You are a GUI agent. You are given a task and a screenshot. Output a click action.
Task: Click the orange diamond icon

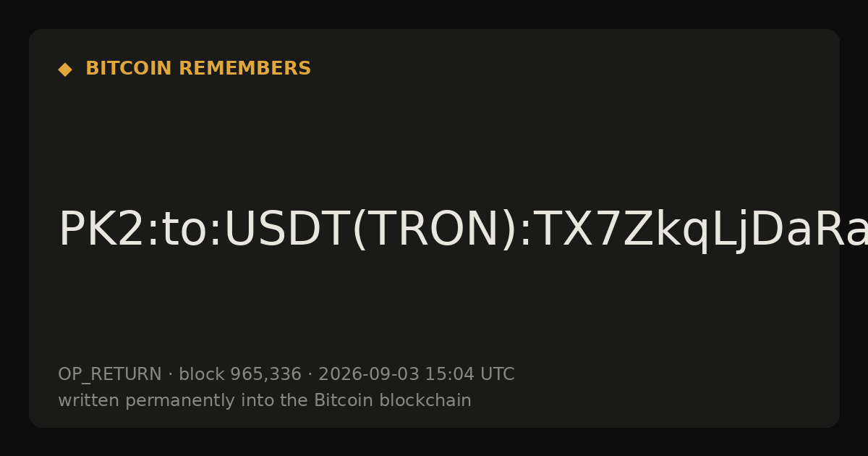(64, 69)
